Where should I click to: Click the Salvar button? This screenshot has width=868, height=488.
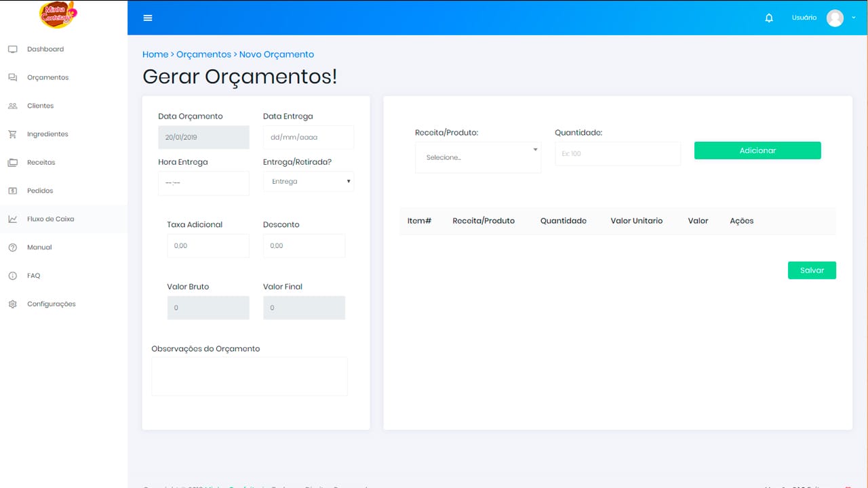812,270
